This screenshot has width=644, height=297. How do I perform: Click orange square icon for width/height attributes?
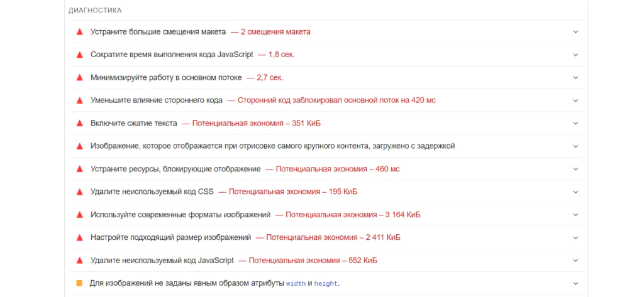pyautogui.click(x=79, y=283)
